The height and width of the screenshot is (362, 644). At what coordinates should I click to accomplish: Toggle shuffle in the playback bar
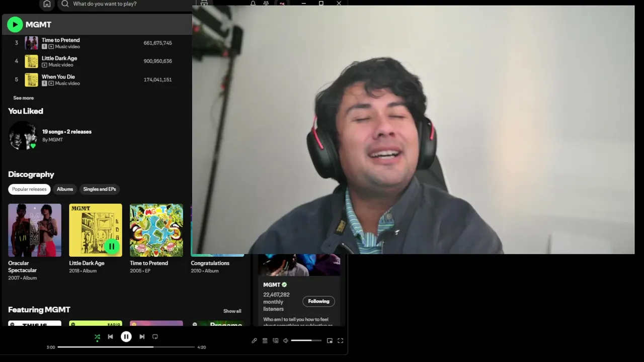[97, 337]
